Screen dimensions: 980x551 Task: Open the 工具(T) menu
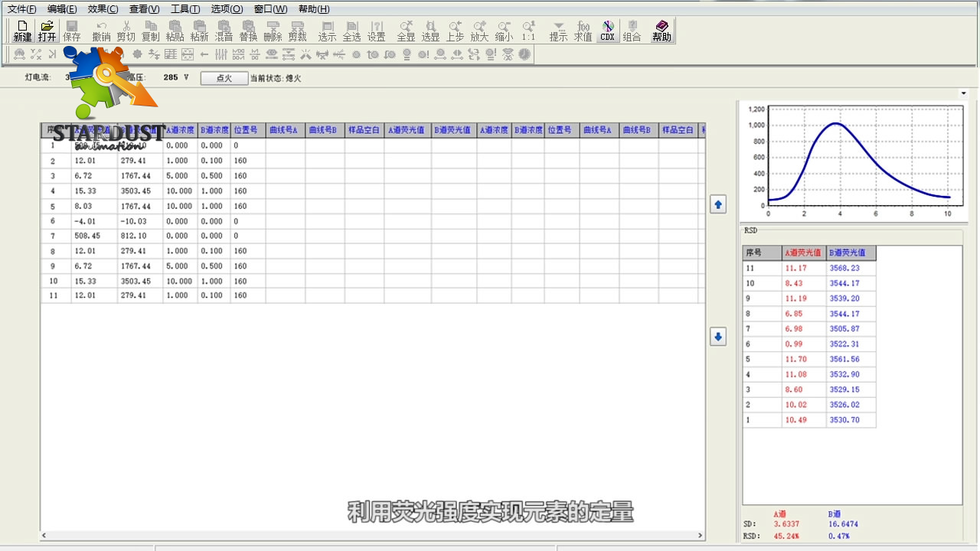coord(185,9)
